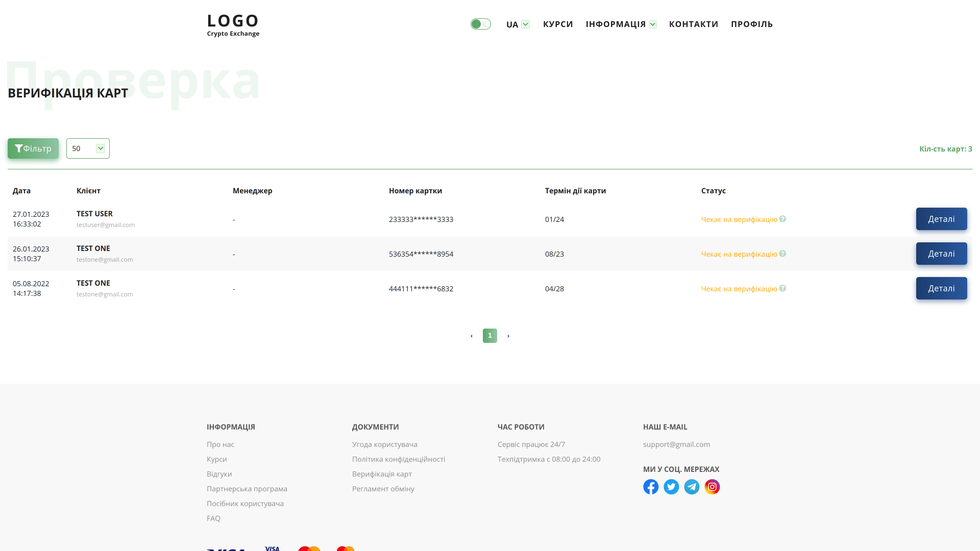Open the Instagram social icon
Image resolution: width=980 pixels, height=551 pixels.
pos(712,487)
